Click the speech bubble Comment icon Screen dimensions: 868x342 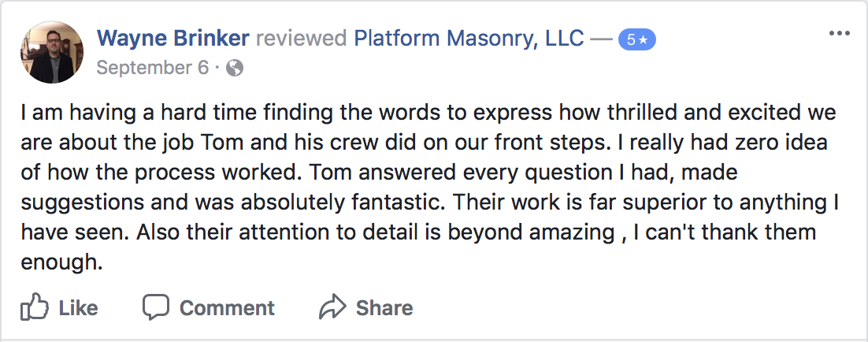(x=156, y=306)
